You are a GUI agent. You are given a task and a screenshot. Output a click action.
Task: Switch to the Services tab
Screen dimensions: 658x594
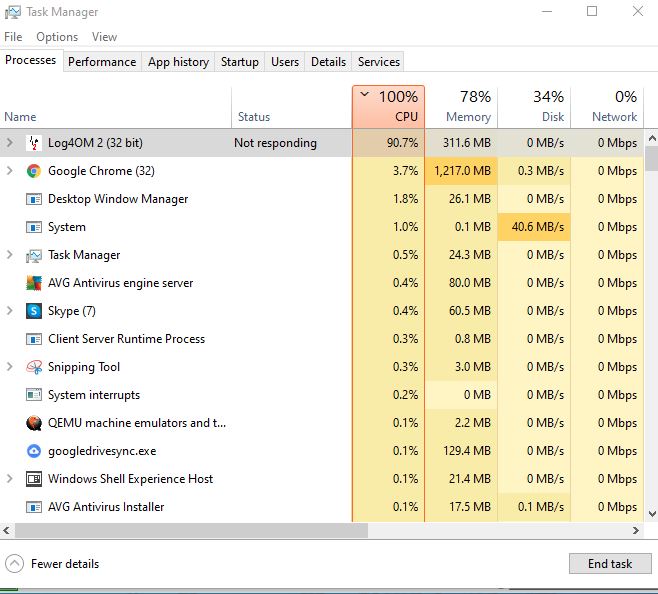click(379, 62)
